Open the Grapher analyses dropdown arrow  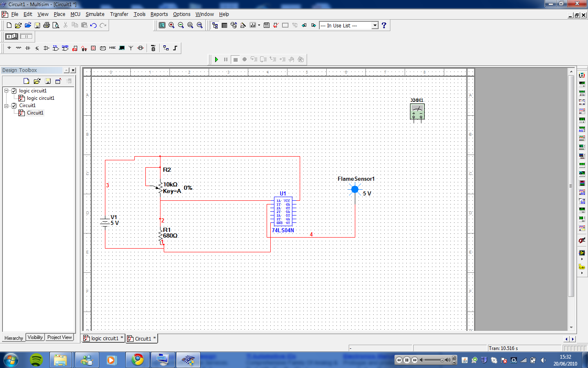click(259, 25)
